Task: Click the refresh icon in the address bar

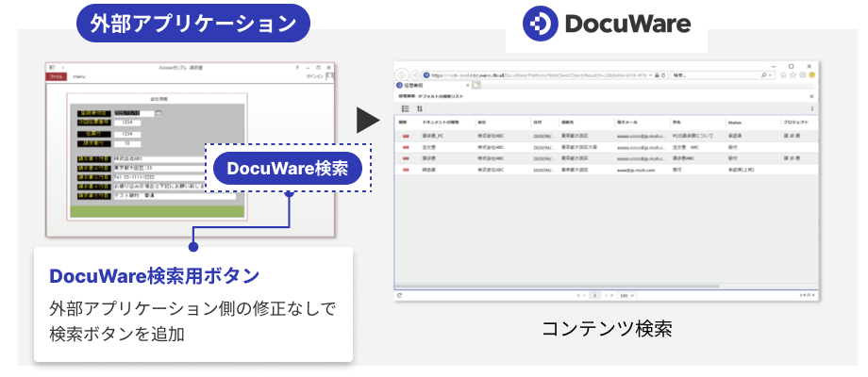Action: pyautogui.click(x=663, y=75)
